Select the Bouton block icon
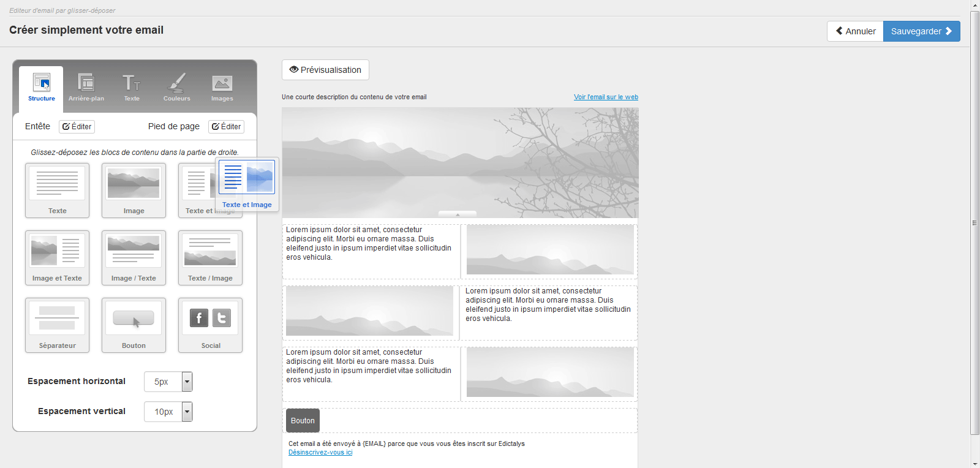980x468 pixels. tap(134, 325)
